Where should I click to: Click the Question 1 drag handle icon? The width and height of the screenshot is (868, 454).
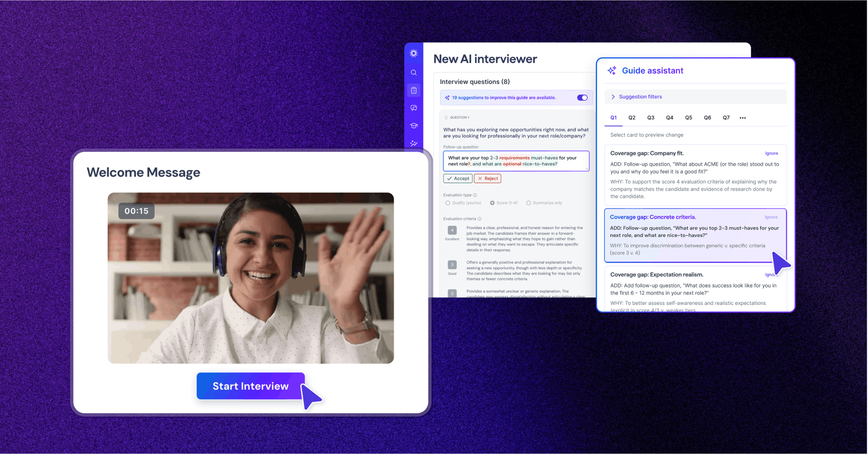coord(446,117)
